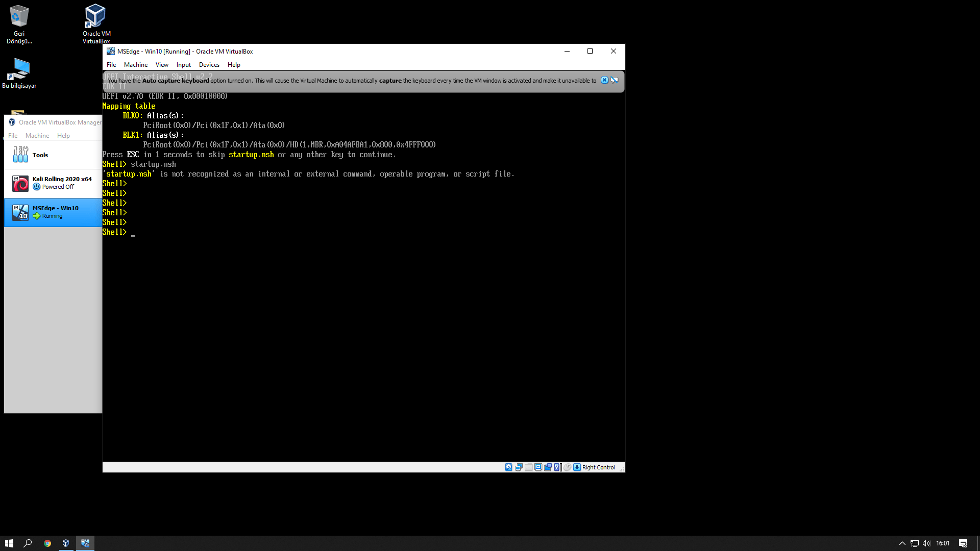Screen dimensions: 980x551
Task: Click the network adapters status icon
Action: (x=519, y=467)
